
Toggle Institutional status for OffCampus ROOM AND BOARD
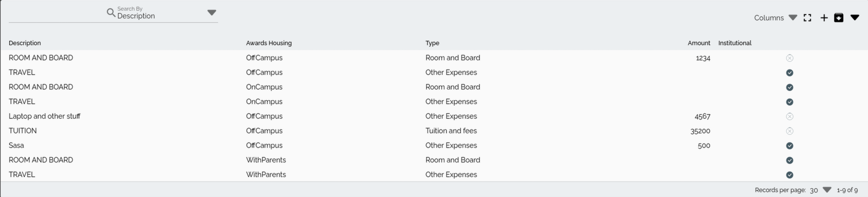click(x=789, y=58)
